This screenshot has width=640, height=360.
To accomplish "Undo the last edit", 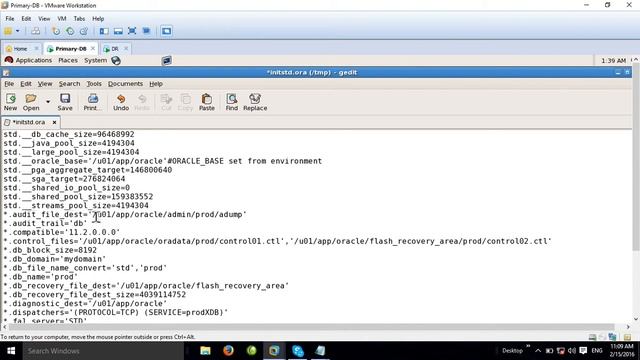I will (x=121, y=102).
